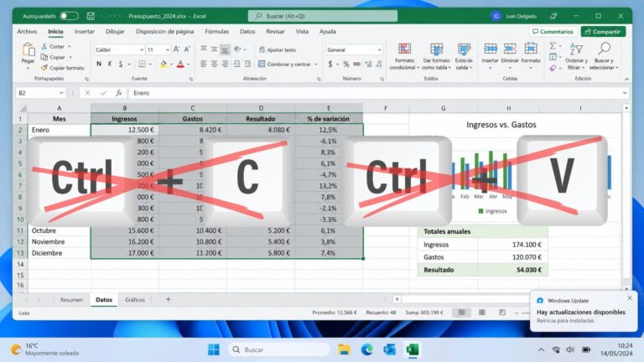Open the Dibujar ribbon tab
The image size is (644, 362).
pyautogui.click(x=115, y=31)
